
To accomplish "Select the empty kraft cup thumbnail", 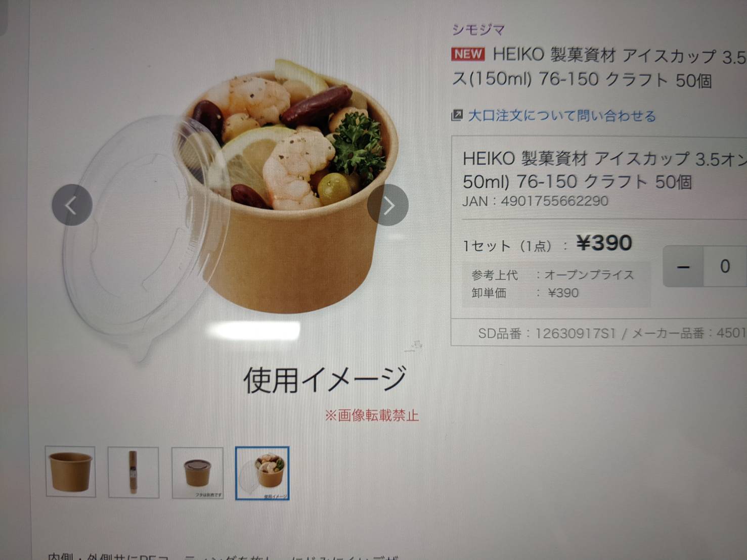I will click(70, 472).
